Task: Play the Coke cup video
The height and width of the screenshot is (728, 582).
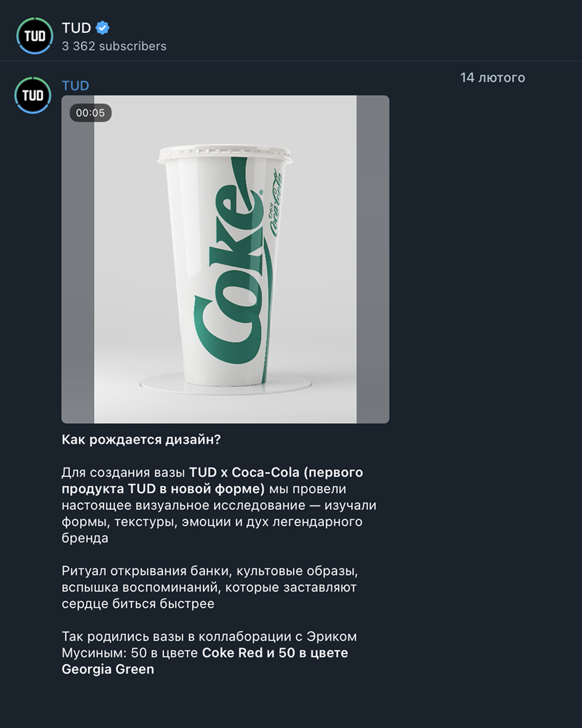Action: point(225,259)
